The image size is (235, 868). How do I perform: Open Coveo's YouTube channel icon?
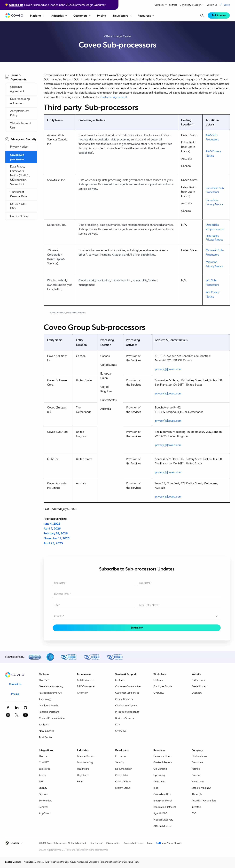click(25, 715)
